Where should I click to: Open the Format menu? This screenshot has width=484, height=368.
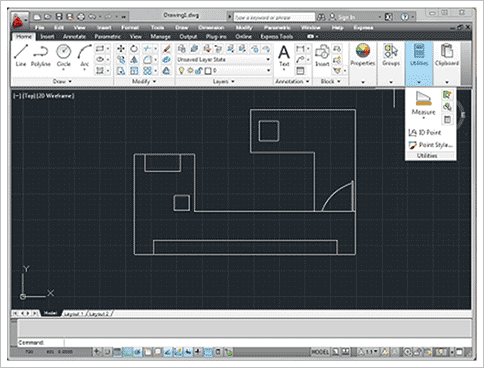click(x=130, y=27)
